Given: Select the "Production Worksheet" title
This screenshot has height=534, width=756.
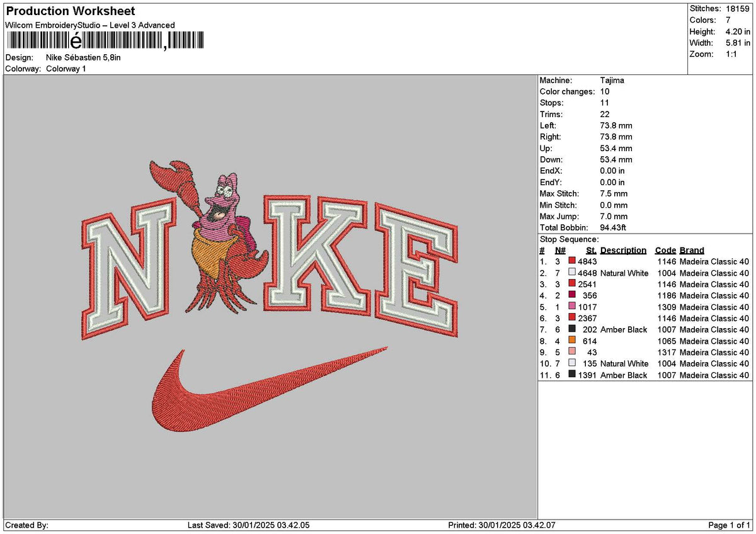Looking at the screenshot, I should [70, 11].
